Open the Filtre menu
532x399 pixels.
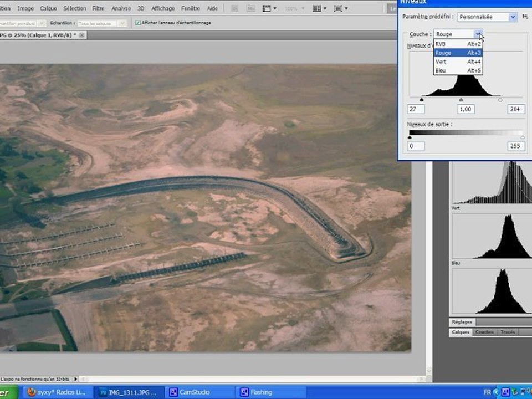click(x=98, y=8)
